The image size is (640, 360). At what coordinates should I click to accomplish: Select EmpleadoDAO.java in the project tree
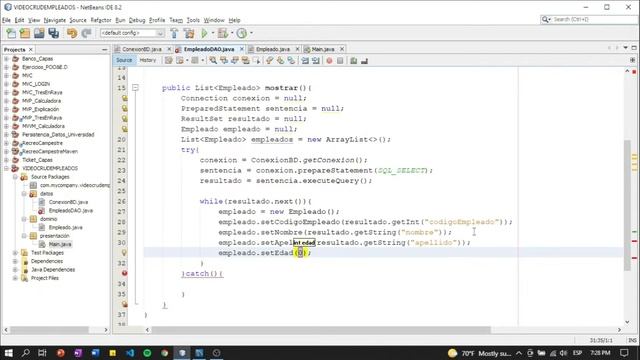71,211
